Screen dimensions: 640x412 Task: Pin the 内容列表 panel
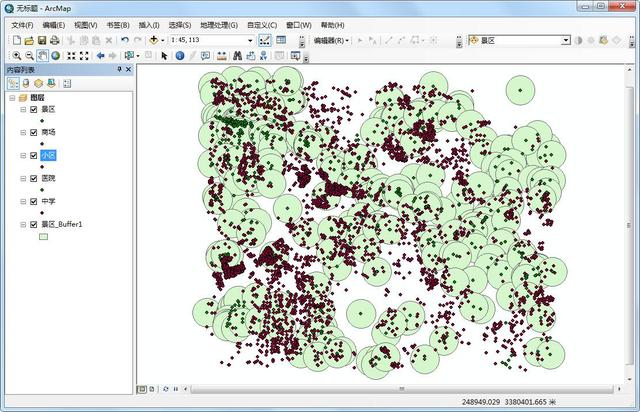tap(120, 69)
